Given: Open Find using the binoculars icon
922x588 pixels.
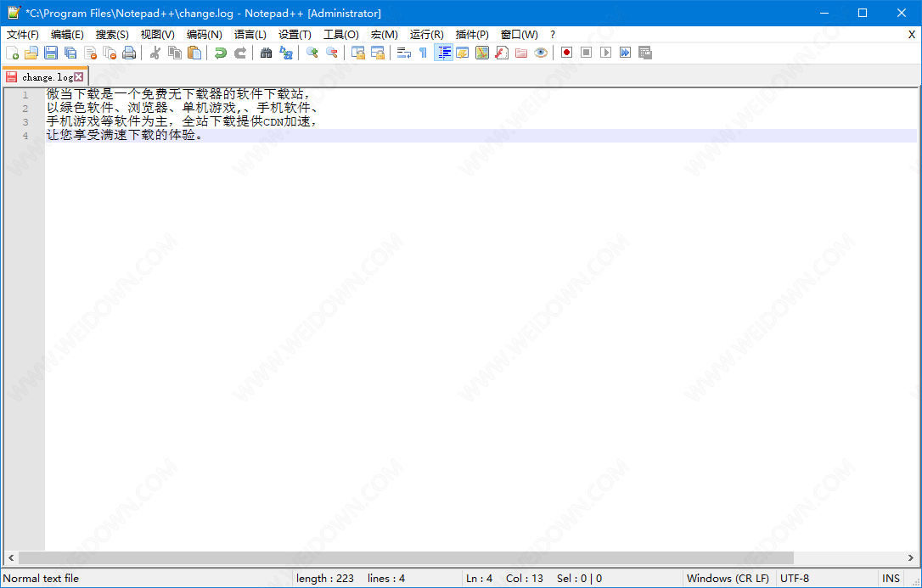Looking at the screenshot, I should pos(267,53).
